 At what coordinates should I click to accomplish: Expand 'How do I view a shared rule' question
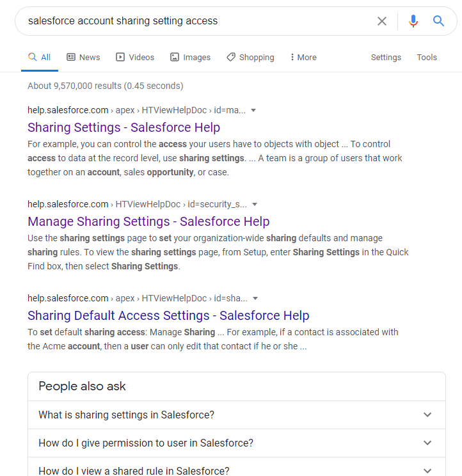(x=237, y=468)
